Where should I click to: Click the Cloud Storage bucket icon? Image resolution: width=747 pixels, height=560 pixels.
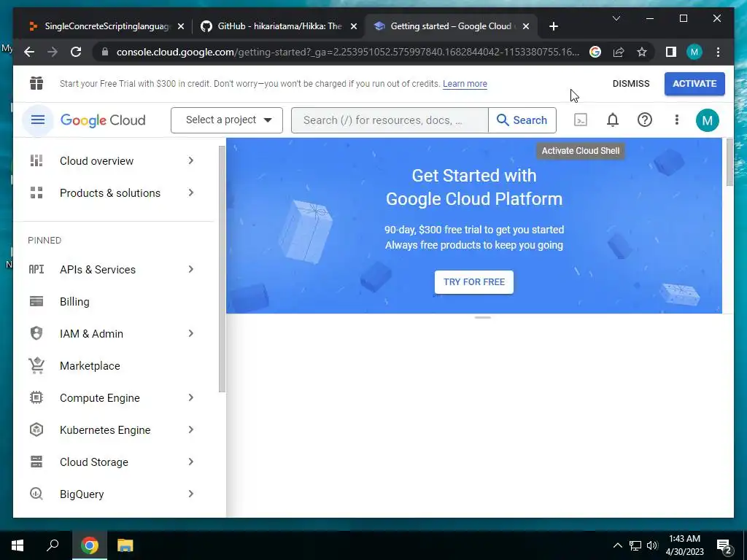[36, 462]
